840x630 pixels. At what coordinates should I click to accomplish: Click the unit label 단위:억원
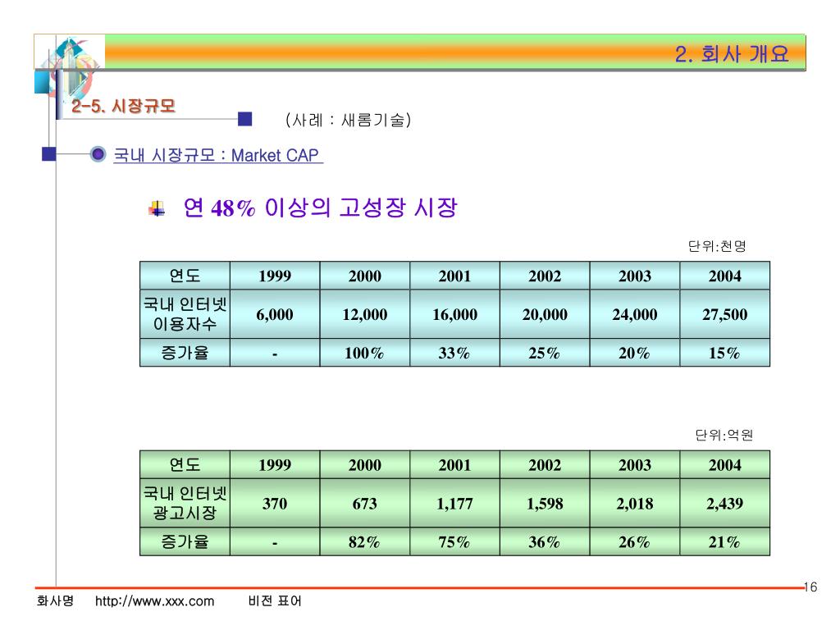724,435
